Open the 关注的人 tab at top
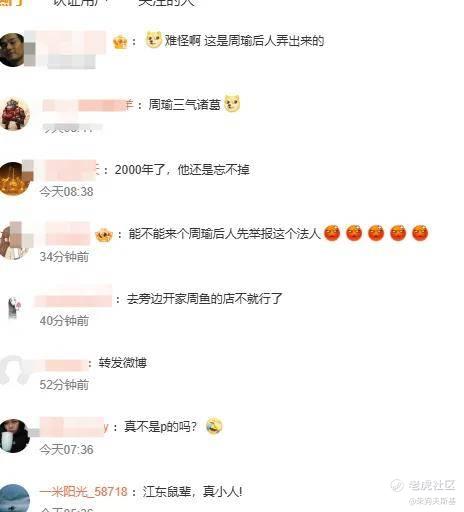Viewport: 464px width, 512px height. (166, 3)
